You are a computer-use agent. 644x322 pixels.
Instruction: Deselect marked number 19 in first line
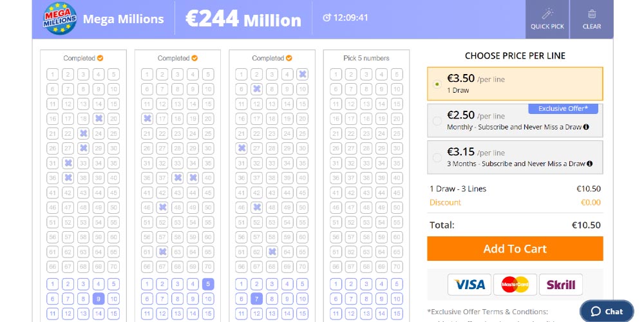pos(99,118)
